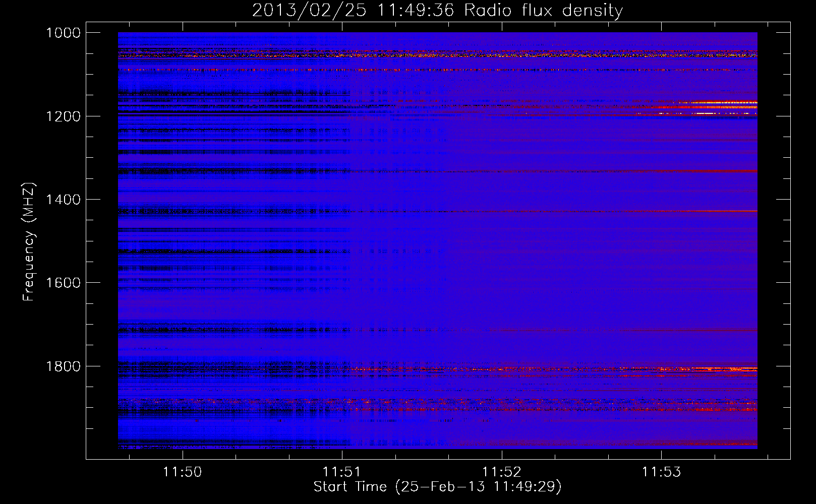
Task: Click the 11:50 time axis label
Action: pyautogui.click(x=182, y=472)
